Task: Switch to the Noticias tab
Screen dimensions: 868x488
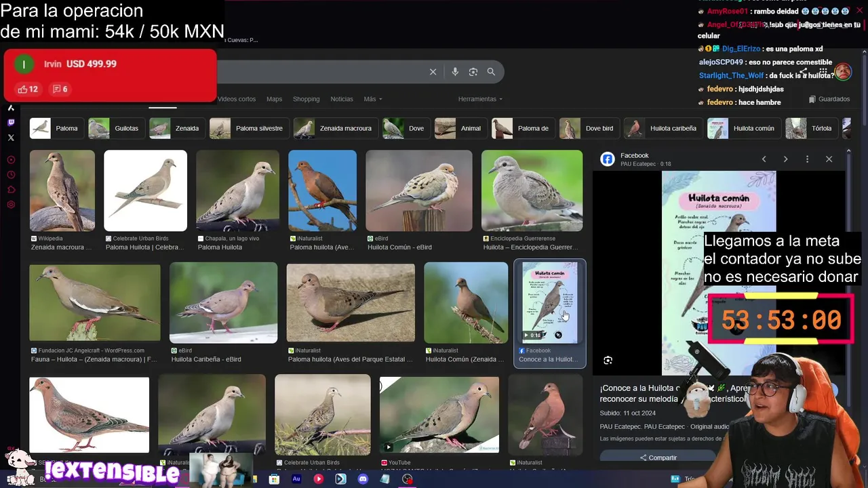Action: pyautogui.click(x=342, y=99)
